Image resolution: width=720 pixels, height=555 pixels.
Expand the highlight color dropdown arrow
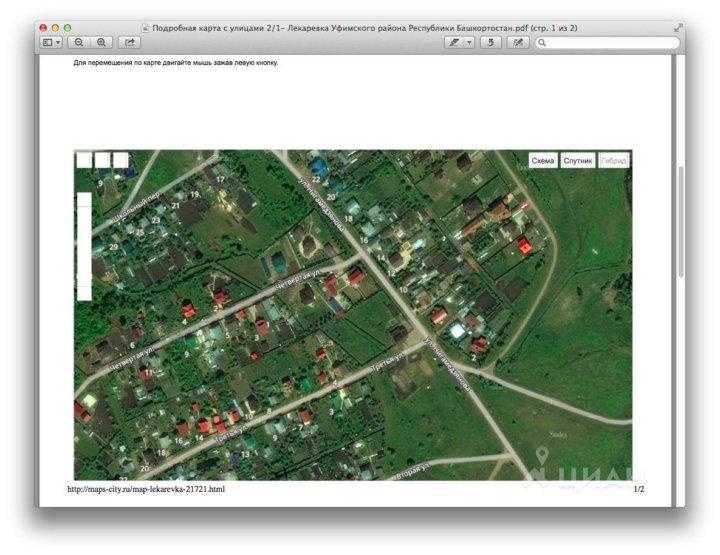click(x=469, y=43)
